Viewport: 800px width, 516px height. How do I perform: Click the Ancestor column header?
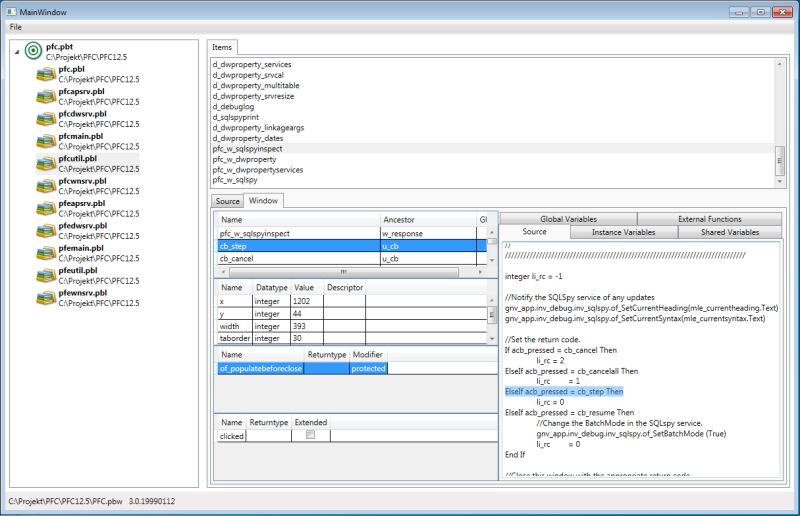pyautogui.click(x=428, y=219)
